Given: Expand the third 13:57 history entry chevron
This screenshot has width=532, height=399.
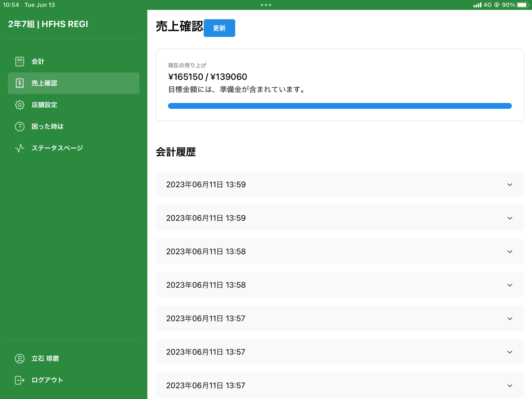Looking at the screenshot, I should [510, 385].
